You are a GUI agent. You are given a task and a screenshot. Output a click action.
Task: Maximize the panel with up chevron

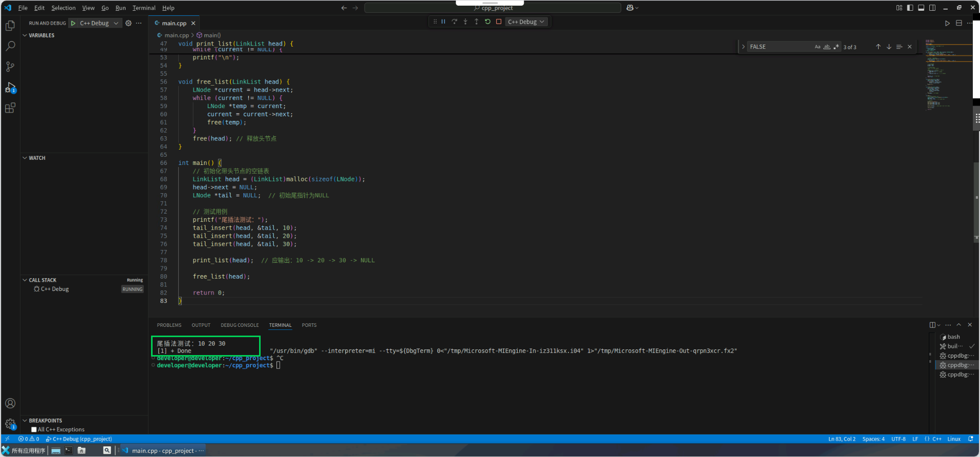tap(959, 325)
